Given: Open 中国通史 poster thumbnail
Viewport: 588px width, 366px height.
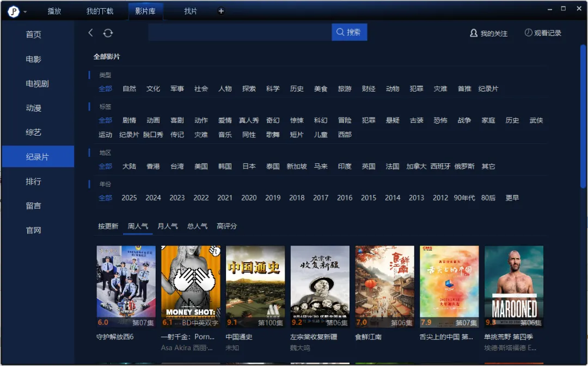Looking at the screenshot, I should [255, 286].
